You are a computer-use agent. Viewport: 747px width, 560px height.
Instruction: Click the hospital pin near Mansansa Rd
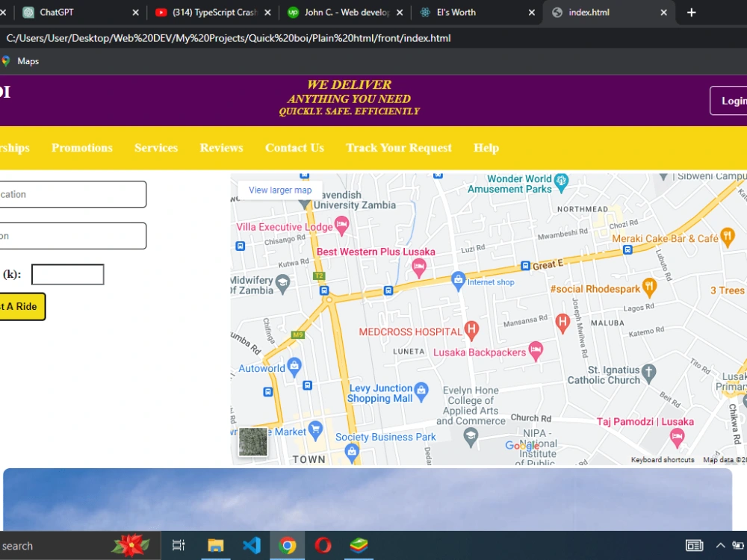coord(562,323)
